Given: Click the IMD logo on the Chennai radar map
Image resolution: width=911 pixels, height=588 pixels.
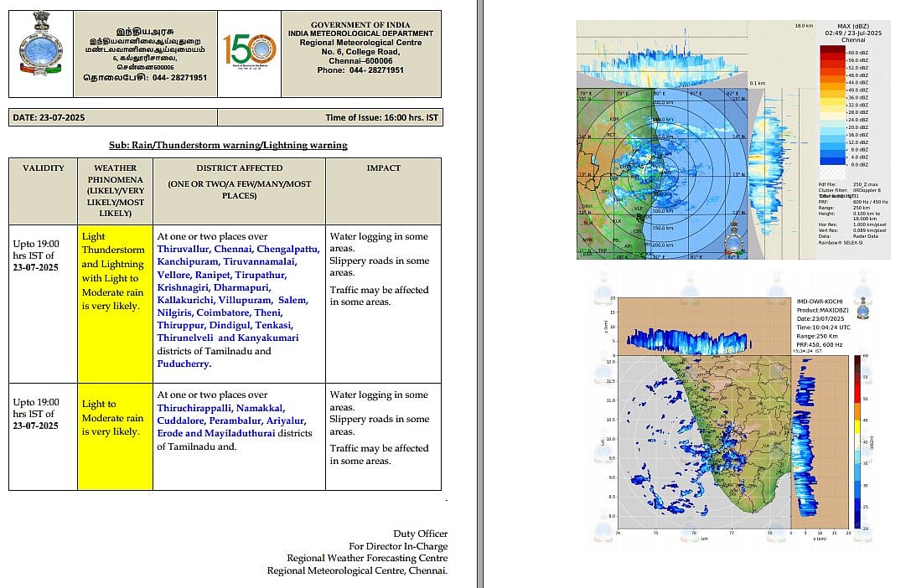Looking at the screenshot, I should point(734,238).
